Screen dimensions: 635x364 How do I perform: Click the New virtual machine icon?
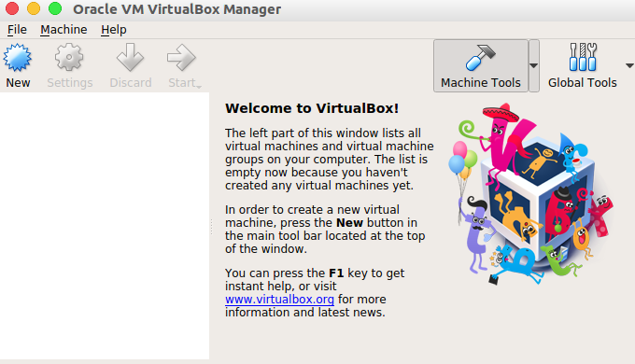point(18,58)
